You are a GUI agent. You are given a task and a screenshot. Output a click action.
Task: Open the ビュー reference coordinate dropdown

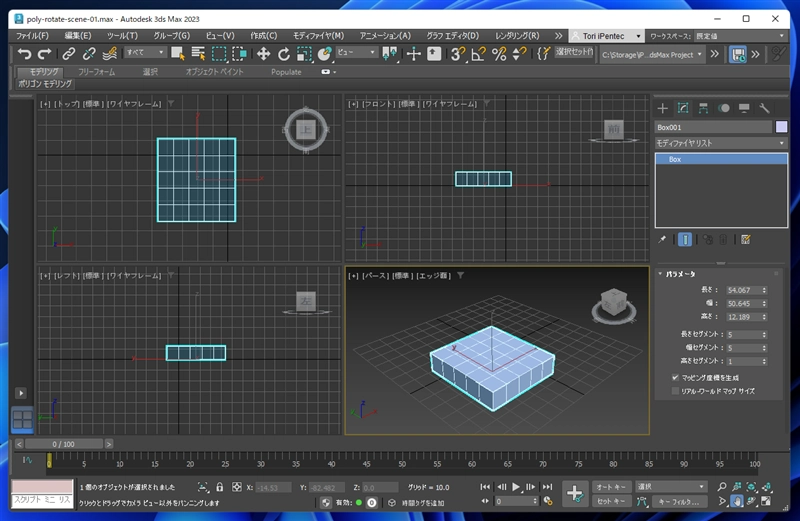point(356,52)
